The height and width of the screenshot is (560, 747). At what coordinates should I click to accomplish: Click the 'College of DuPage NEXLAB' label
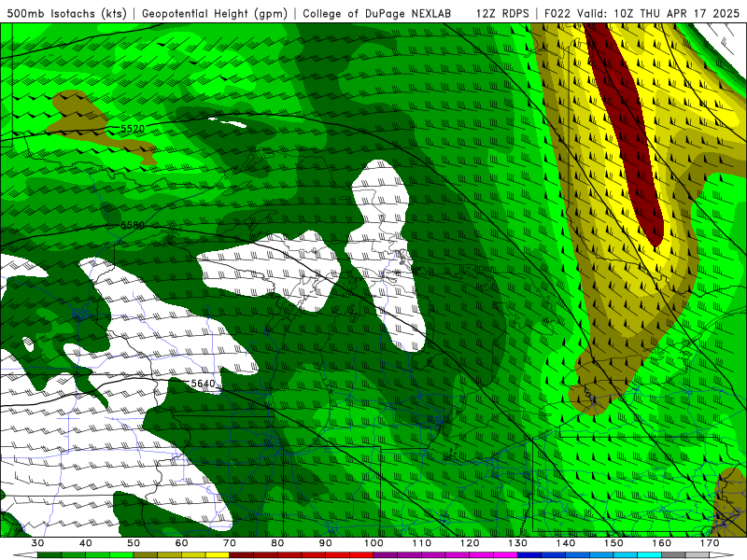click(x=377, y=13)
